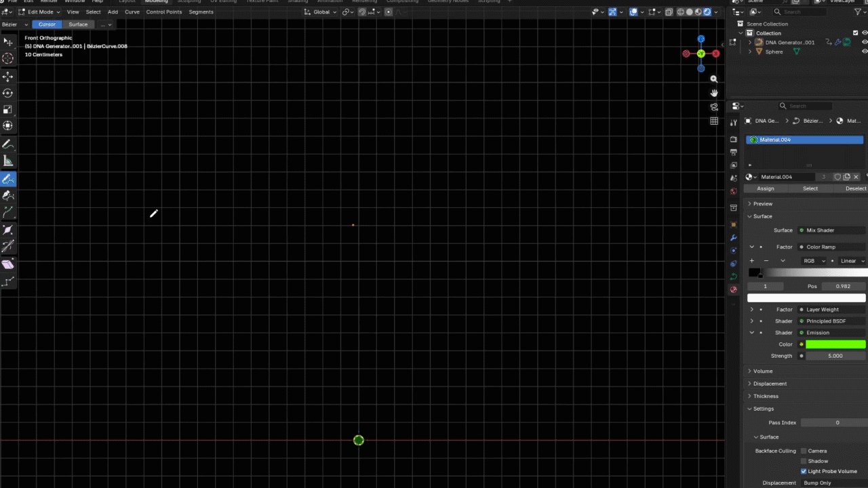Select Surface depth option
The height and width of the screenshot is (488, 868).
(78, 24)
